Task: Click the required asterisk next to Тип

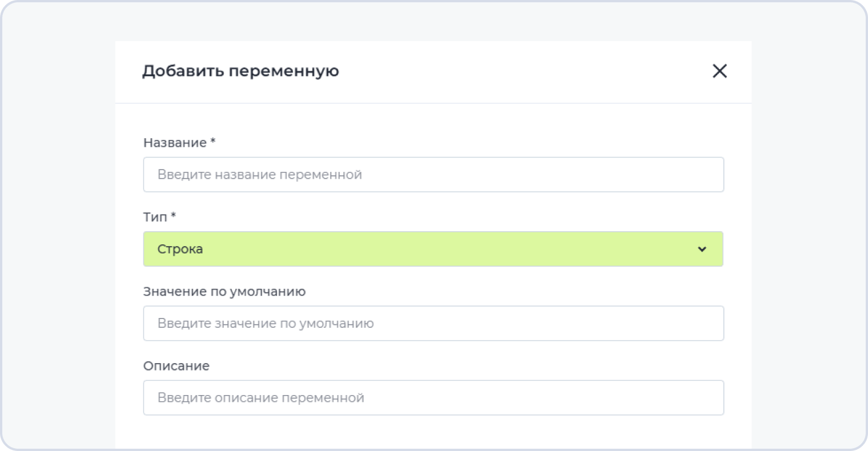Action: click(x=174, y=216)
